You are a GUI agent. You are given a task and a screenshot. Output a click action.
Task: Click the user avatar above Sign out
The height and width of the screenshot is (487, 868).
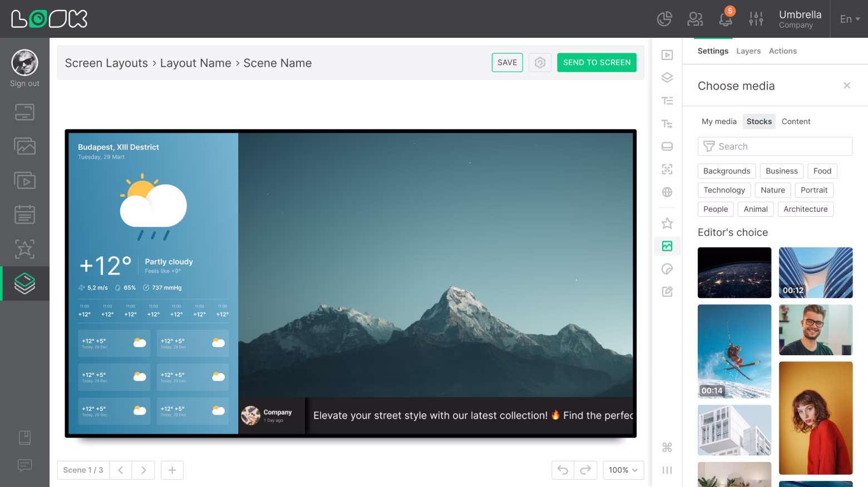[x=24, y=62]
